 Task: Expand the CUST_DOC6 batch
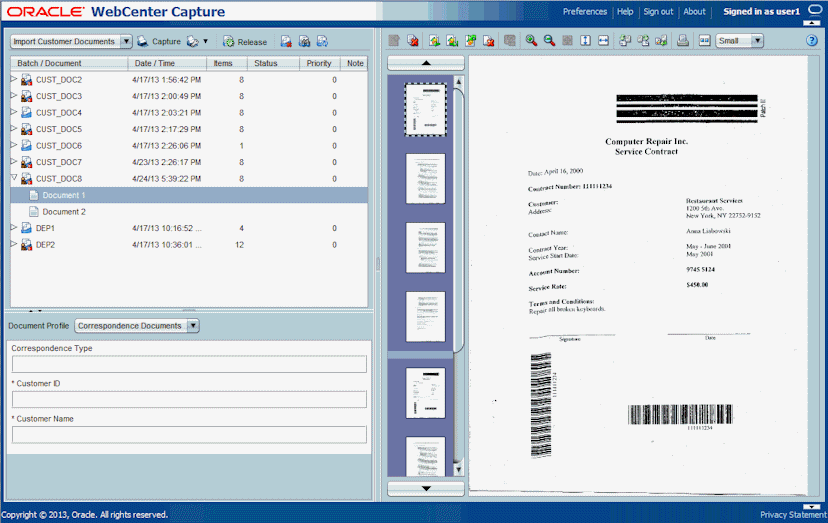(14, 145)
